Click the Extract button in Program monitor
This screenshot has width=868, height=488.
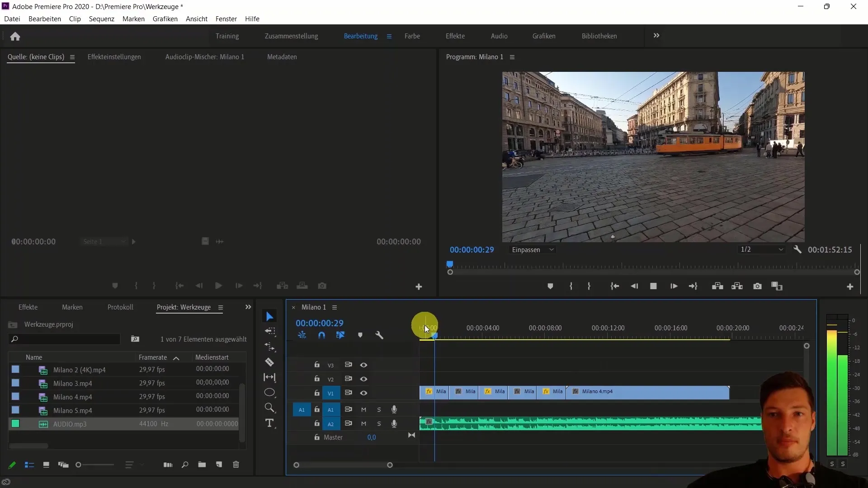(x=737, y=286)
